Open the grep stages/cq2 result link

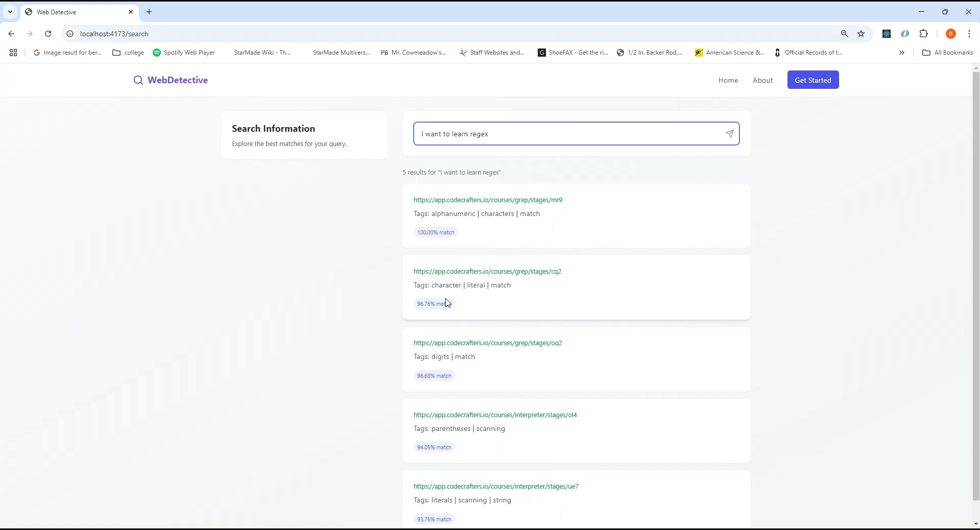click(487, 271)
